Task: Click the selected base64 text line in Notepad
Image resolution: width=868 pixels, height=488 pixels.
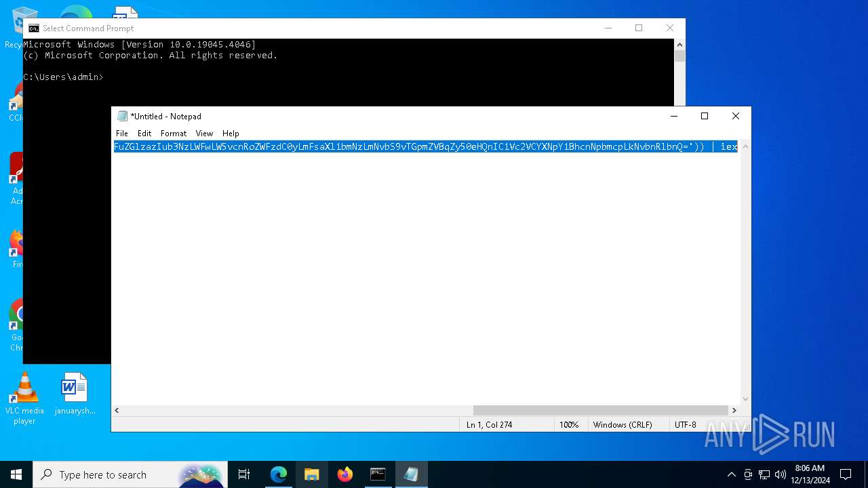Action: (425, 146)
